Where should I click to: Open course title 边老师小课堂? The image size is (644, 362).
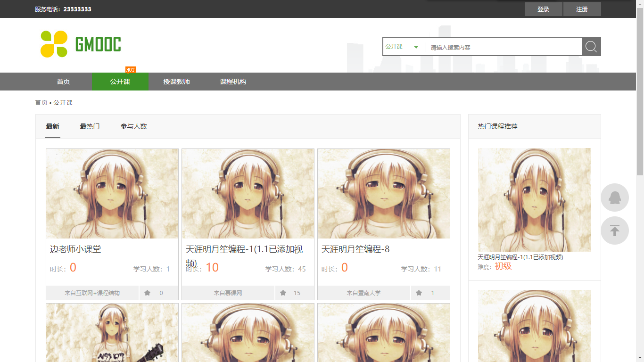[x=75, y=249]
